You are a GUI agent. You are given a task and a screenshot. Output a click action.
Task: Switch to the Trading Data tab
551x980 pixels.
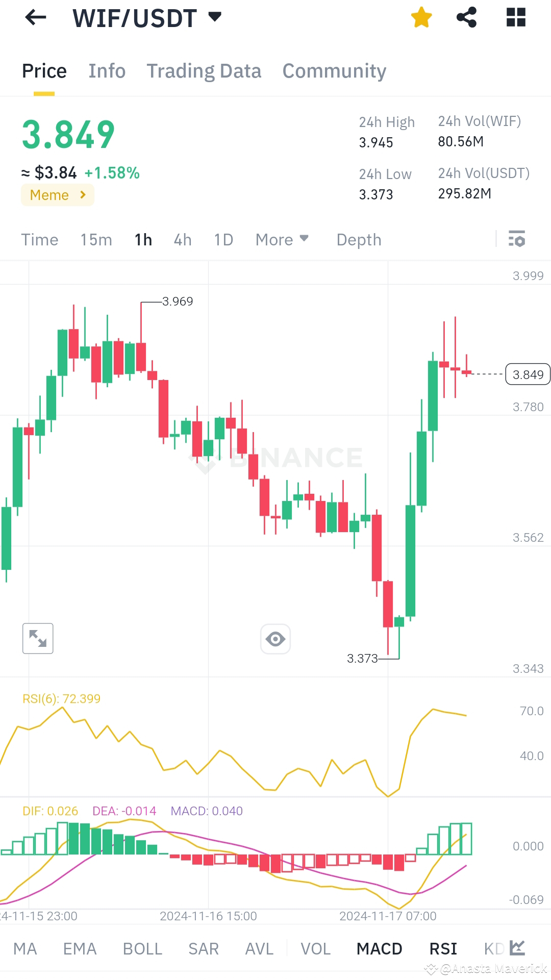204,71
